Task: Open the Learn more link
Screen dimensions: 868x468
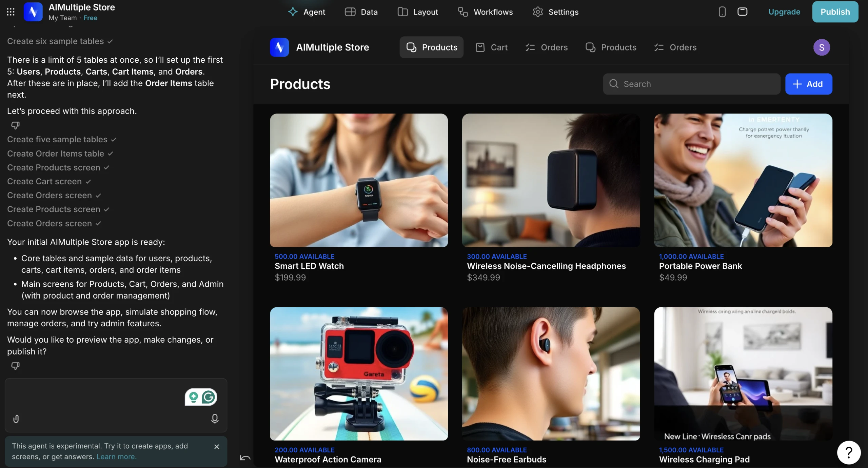Action: 116,457
